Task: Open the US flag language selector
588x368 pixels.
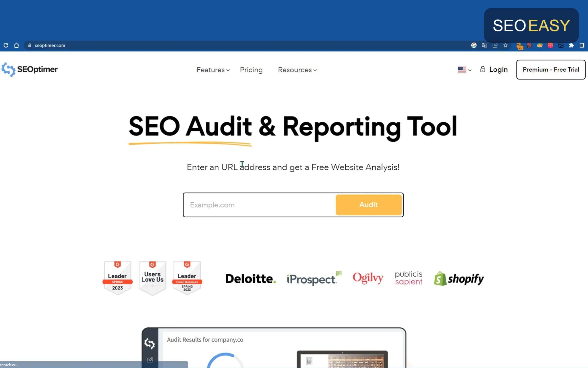Action: coord(464,70)
